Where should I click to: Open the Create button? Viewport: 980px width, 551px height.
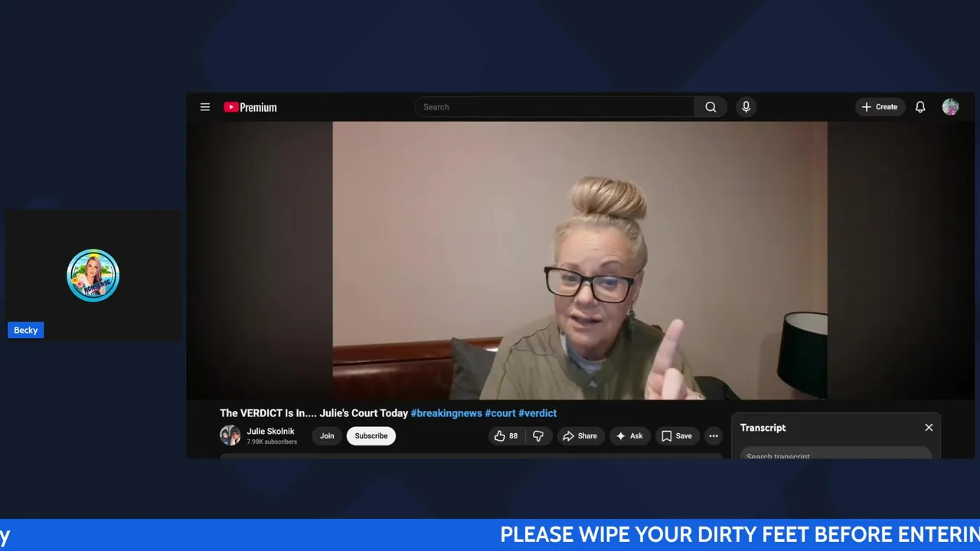pyautogui.click(x=880, y=107)
